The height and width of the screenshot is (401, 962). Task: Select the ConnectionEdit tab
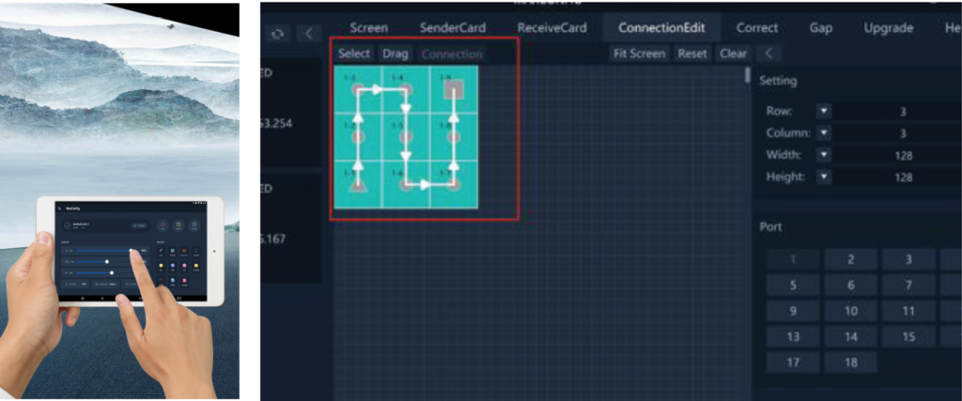pos(661,28)
